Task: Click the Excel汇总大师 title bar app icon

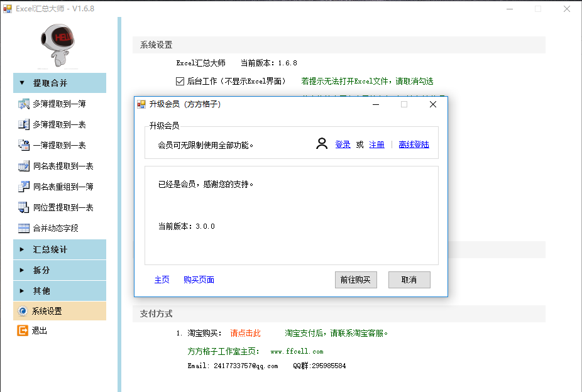Action: [8, 9]
